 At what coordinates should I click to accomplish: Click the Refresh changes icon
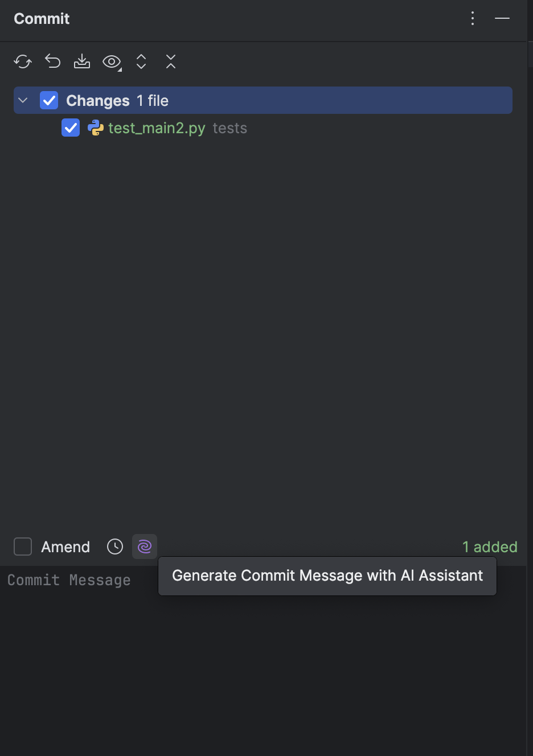(23, 61)
